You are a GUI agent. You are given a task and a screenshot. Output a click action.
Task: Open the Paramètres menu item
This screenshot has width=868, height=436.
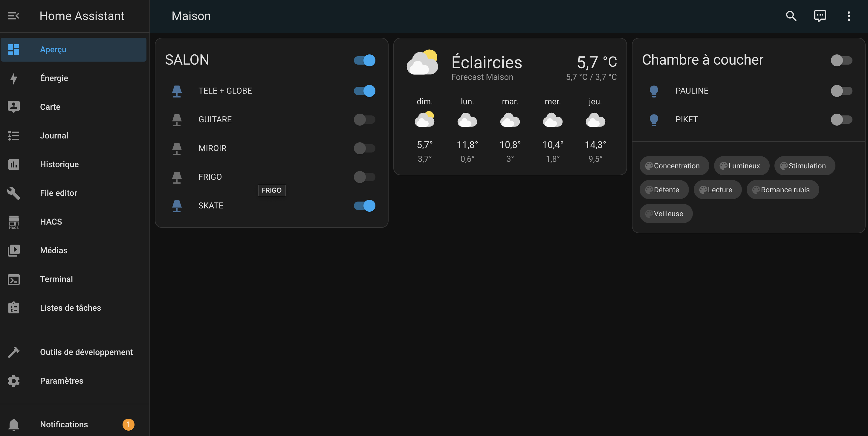click(x=74, y=381)
